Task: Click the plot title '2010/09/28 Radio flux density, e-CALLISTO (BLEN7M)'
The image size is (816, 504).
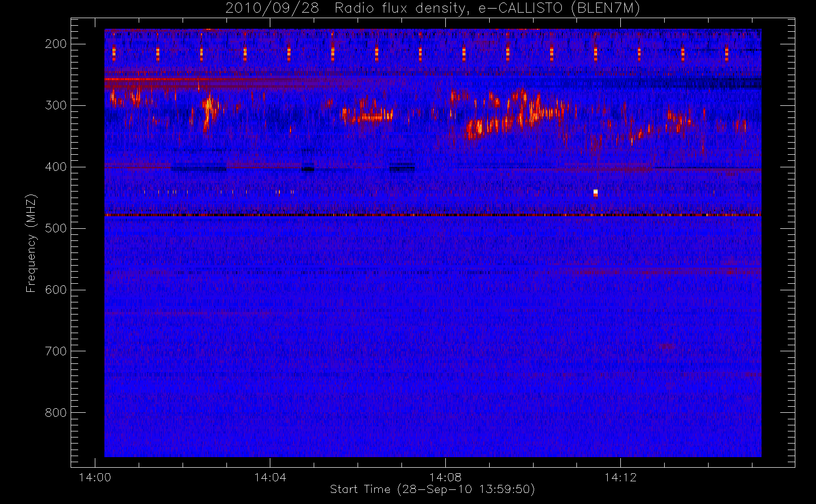Action: [x=433, y=9]
